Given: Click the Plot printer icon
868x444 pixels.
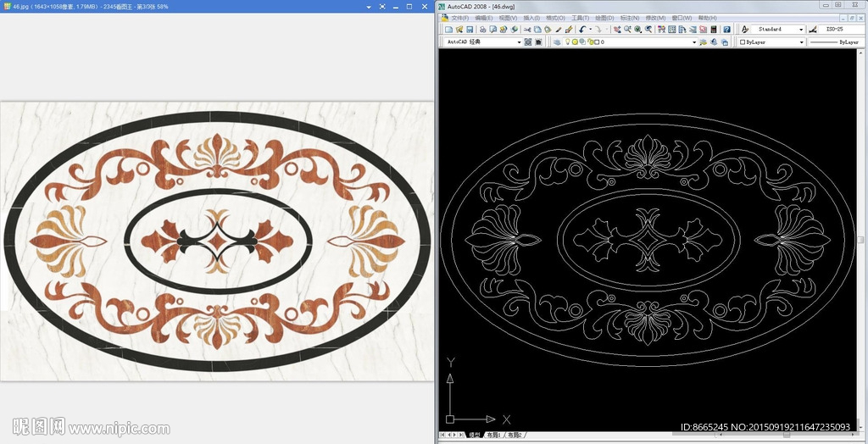Looking at the screenshot, I should (x=481, y=30).
